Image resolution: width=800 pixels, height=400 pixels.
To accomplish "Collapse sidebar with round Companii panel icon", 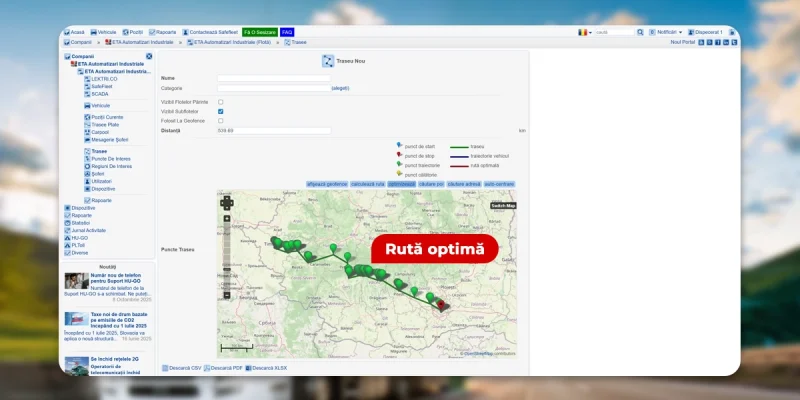I will pos(149,56).
